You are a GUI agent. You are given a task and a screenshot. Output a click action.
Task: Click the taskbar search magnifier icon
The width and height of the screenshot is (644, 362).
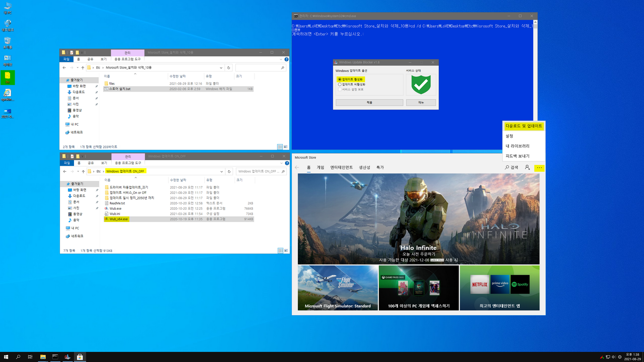point(18,357)
